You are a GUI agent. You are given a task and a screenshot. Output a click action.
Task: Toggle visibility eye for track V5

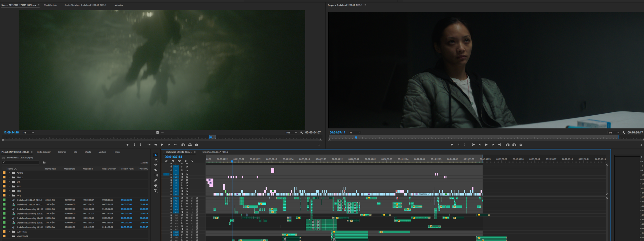click(187, 183)
